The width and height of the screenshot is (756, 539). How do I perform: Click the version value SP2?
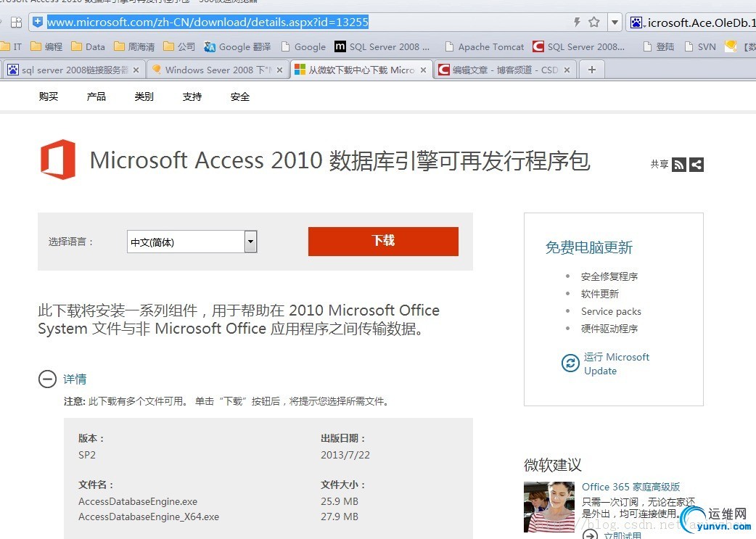pos(87,455)
